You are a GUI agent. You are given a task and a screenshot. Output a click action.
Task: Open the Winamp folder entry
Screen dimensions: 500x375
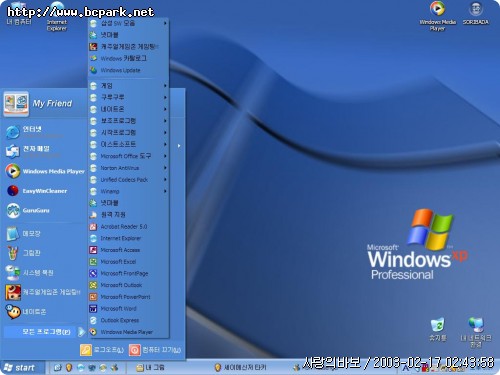click(x=128, y=191)
